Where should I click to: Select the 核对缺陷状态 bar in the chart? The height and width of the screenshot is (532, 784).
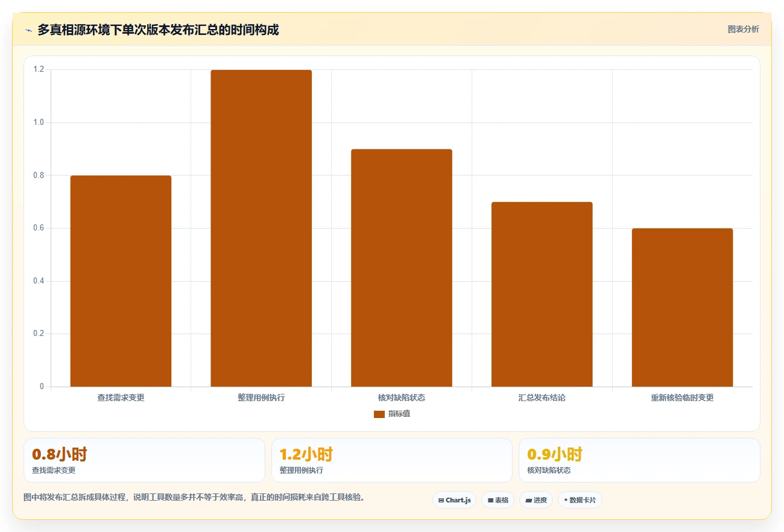click(x=402, y=268)
